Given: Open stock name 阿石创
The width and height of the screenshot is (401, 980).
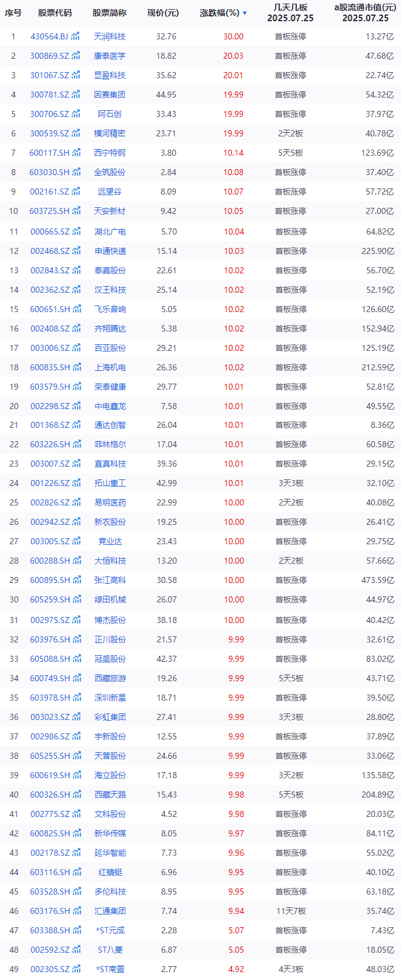Looking at the screenshot, I should (110, 114).
